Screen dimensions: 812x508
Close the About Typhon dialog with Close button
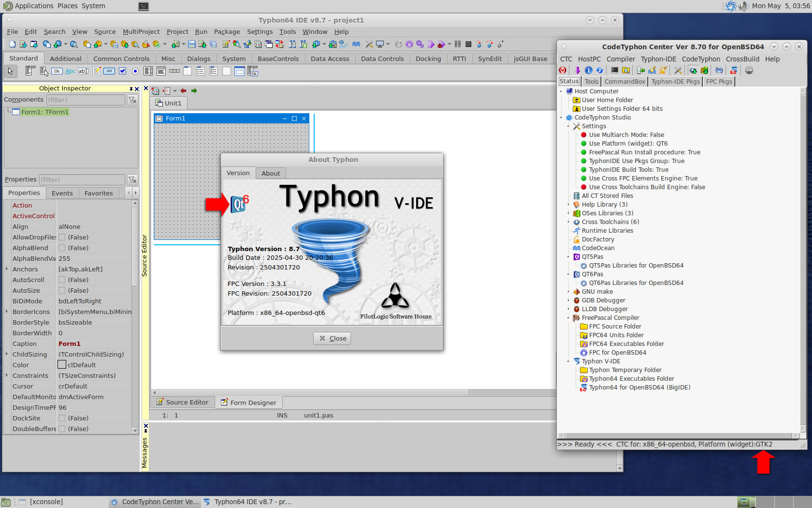click(x=332, y=338)
